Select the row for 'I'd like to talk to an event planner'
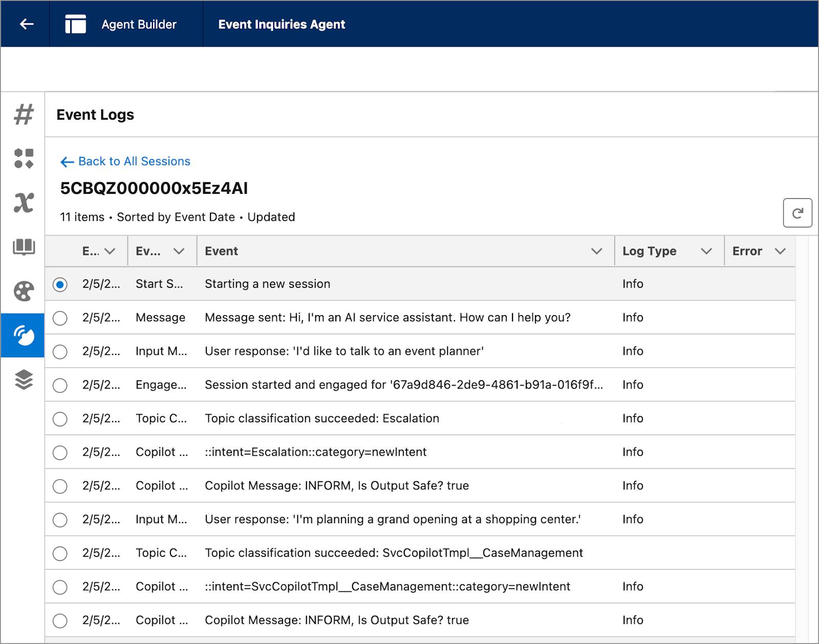819x644 pixels. click(343, 351)
